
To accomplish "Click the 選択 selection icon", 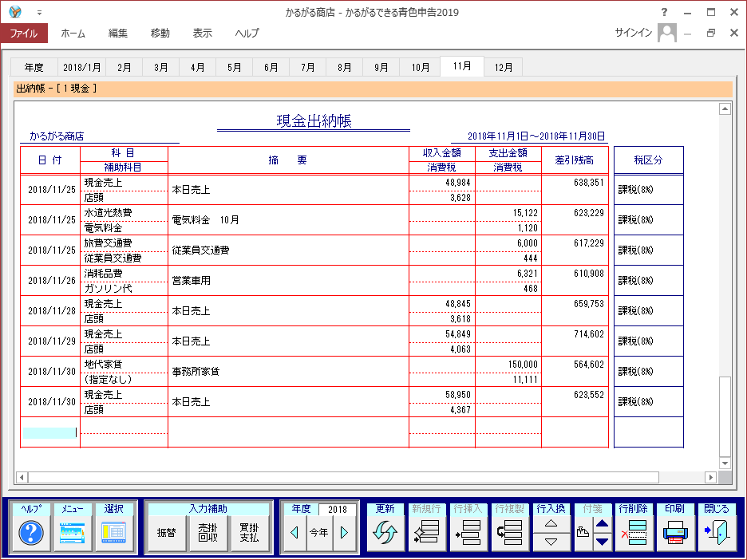I will 114,533.
